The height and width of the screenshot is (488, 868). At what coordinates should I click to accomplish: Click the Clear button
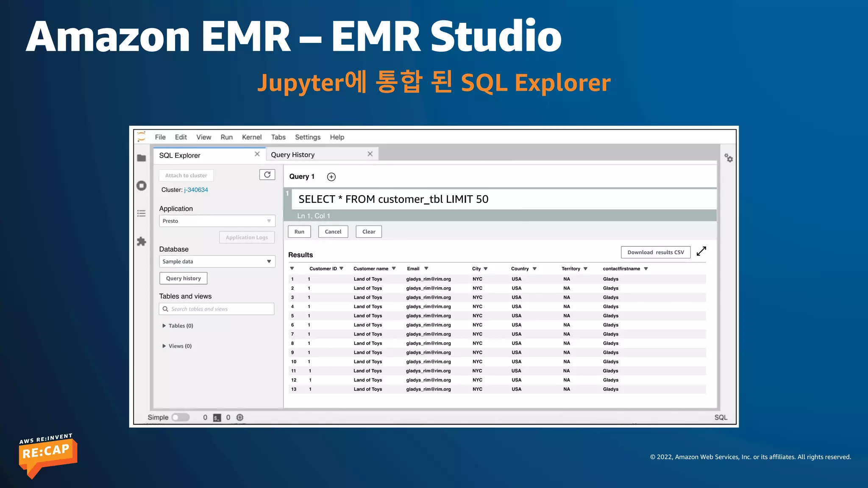(369, 232)
